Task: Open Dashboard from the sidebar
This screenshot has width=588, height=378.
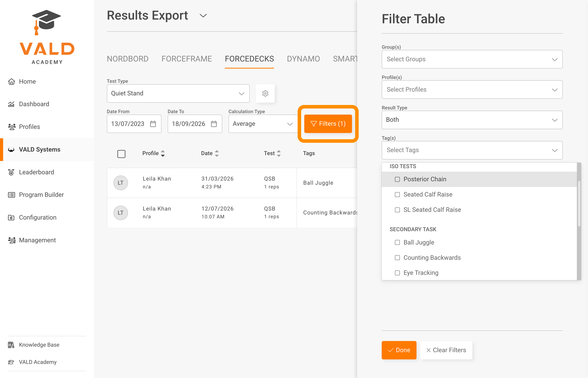Action: pyautogui.click(x=47, y=104)
